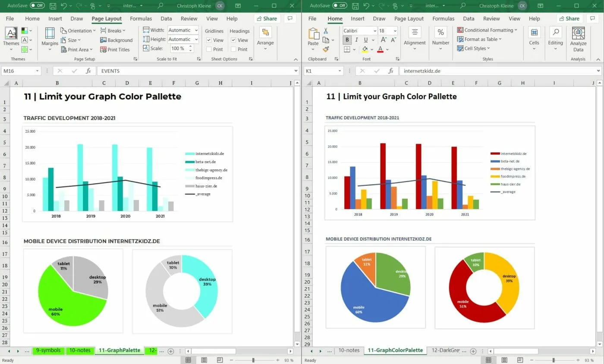The height and width of the screenshot is (364, 604).
Task: Open Print Titles settings
Action: coord(115,49)
